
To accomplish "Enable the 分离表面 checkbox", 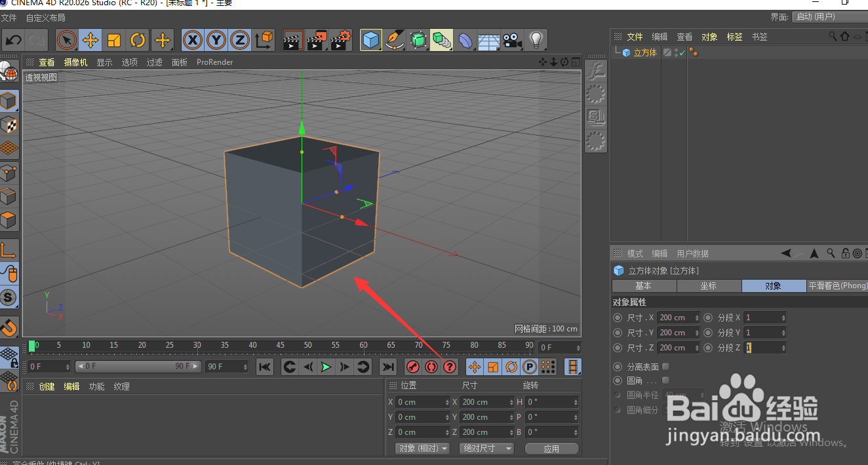I will (x=666, y=367).
